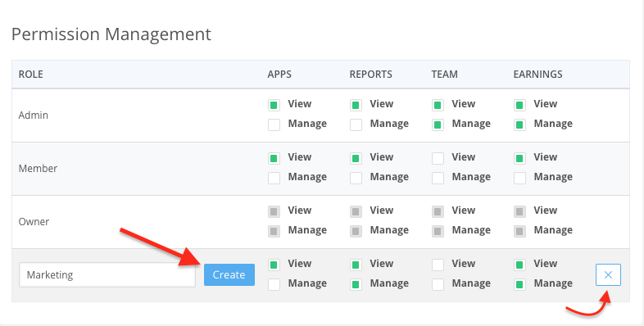Image resolution: width=644 pixels, height=326 pixels.
Task: Click the APPS column header
Action: 279,75
